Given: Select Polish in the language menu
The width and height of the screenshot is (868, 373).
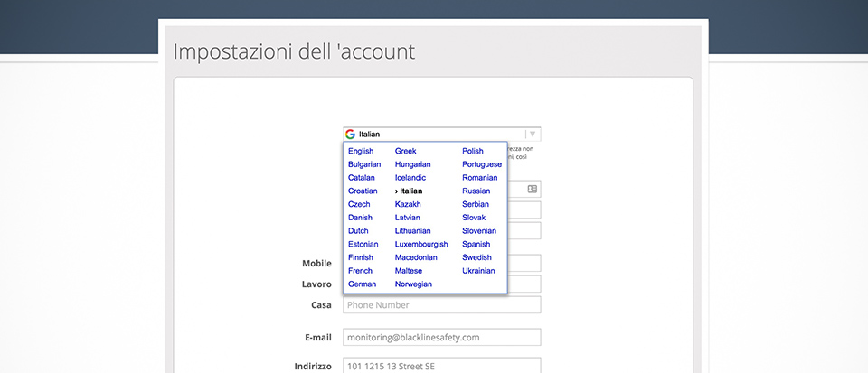Looking at the screenshot, I should tap(473, 152).
